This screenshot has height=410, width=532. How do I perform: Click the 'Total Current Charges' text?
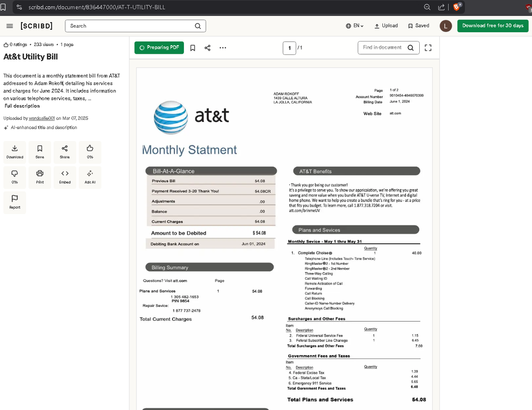point(166,319)
